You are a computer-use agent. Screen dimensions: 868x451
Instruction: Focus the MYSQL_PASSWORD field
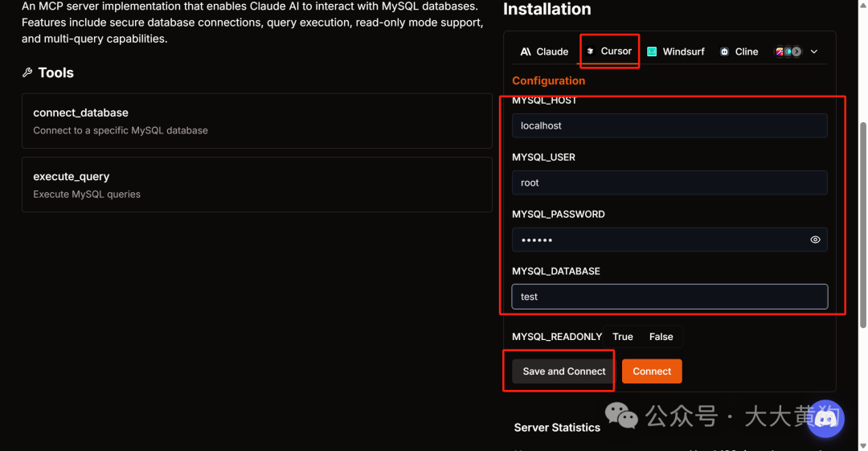669,240
